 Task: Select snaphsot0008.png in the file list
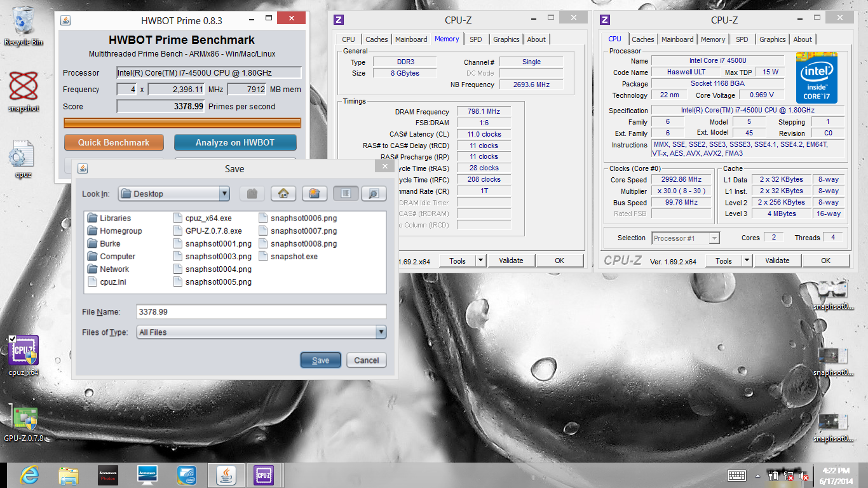pos(298,243)
